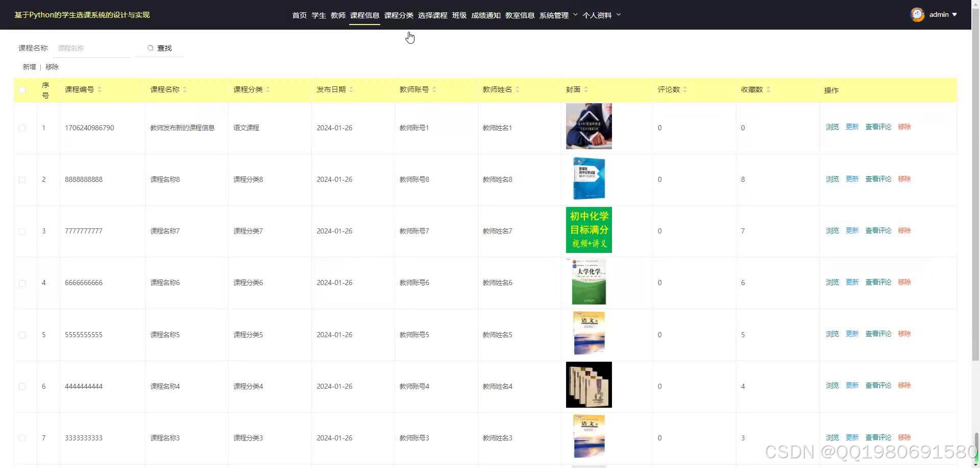Image resolution: width=980 pixels, height=468 pixels.
Task: Sort by 评论数 column arrows
Action: click(x=685, y=89)
